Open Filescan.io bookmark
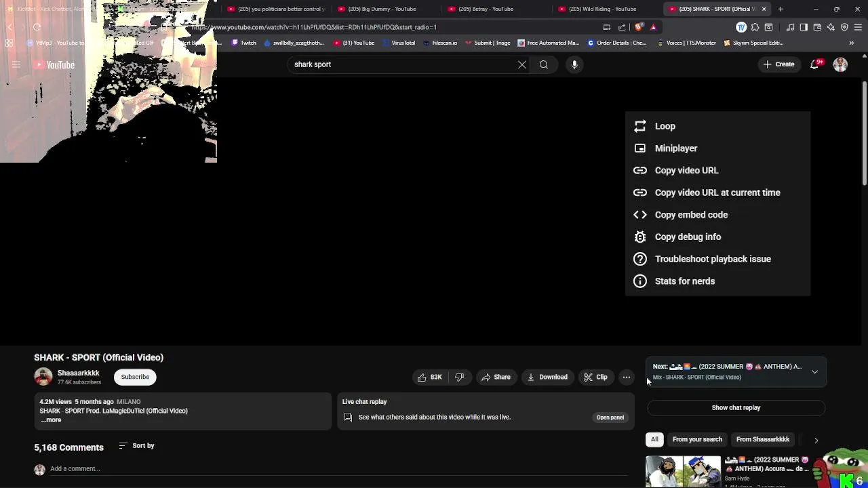Screen dimensions: 868x488 pyautogui.click(x=440, y=43)
